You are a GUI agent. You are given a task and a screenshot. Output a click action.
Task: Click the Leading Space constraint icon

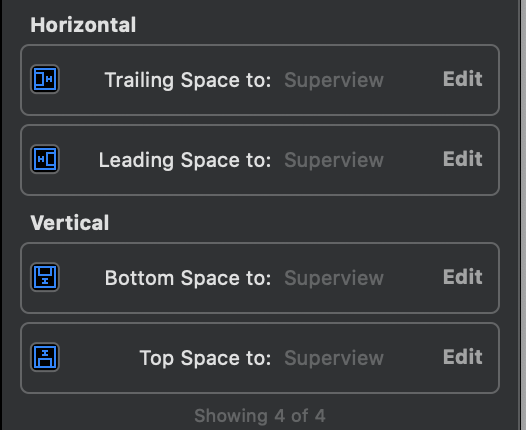coord(45,159)
